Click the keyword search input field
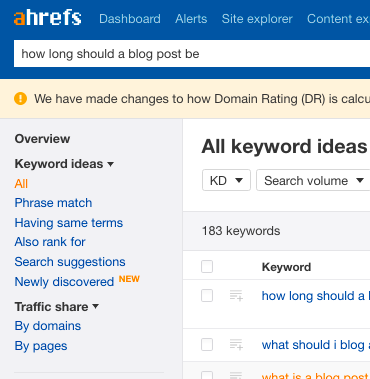The height and width of the screenshot is (379, 370). click(192, 54)
